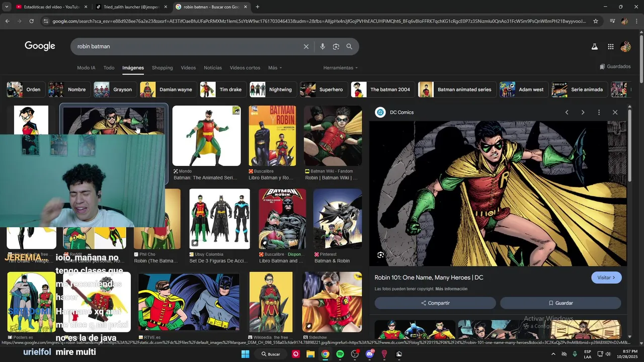The width and height of the screenshot is (644, 362).
Task: Open the tab search dropdown arrow
Action: (7, 7)
